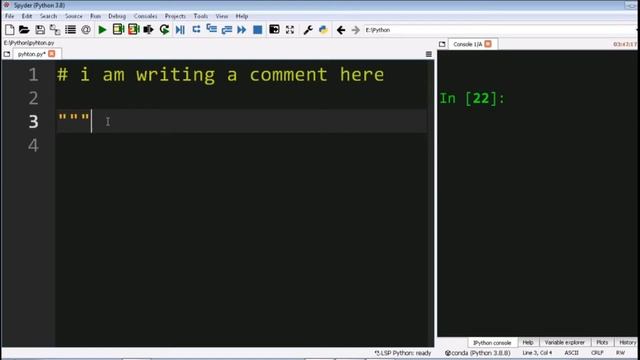Click the In [22] console prompt
Screen dimensions: 640x360
click(x=472, y=98)
